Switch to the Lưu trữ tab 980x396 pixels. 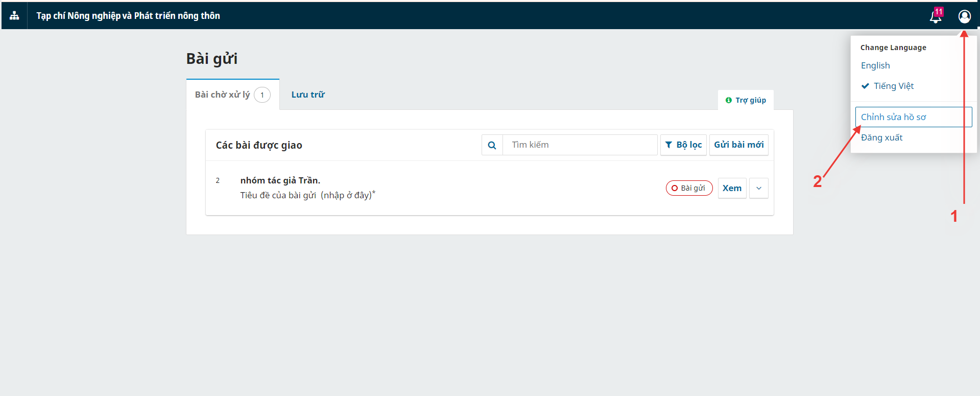click(307, 95)
